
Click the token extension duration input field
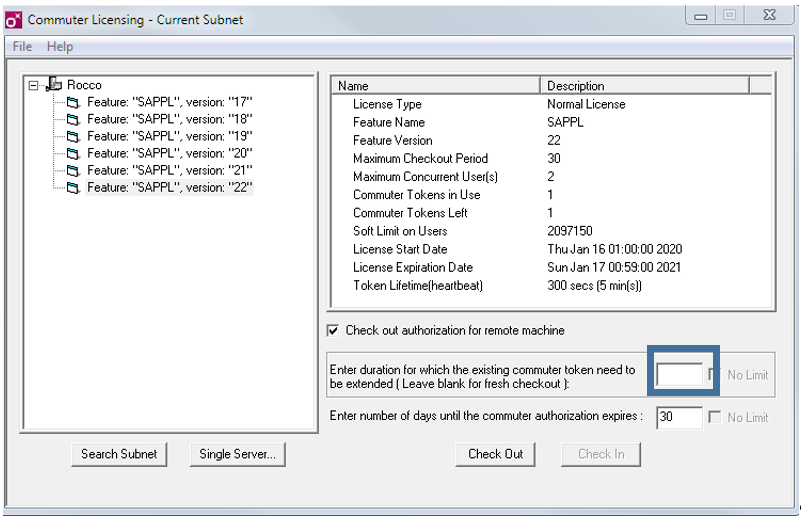coord(680,375)
